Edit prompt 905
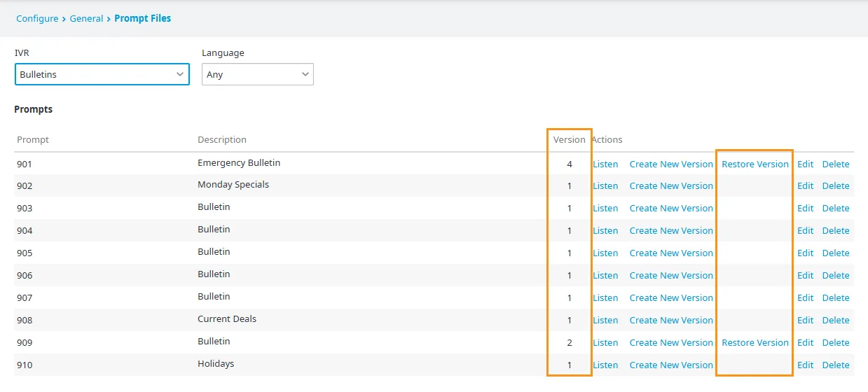This screenshot has height=392, width=868. (x=806, y=253)
